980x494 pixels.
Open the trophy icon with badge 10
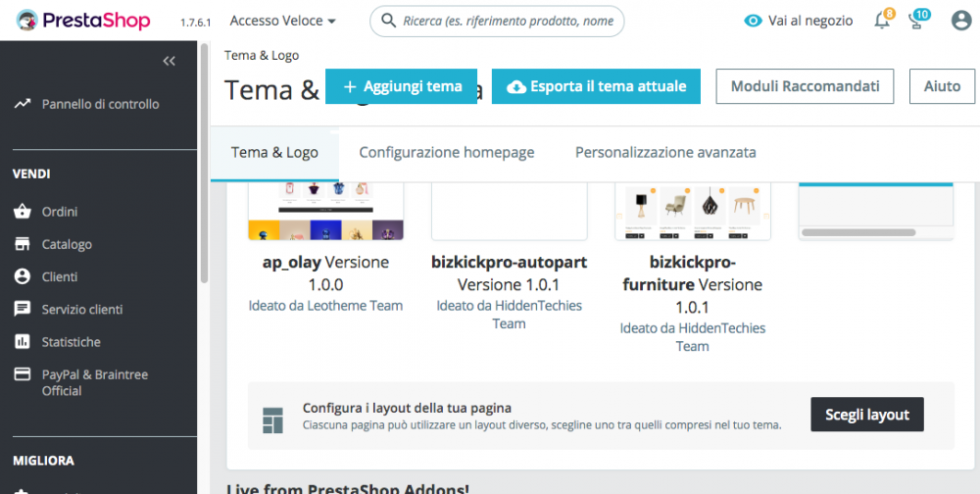coord(917,21)
